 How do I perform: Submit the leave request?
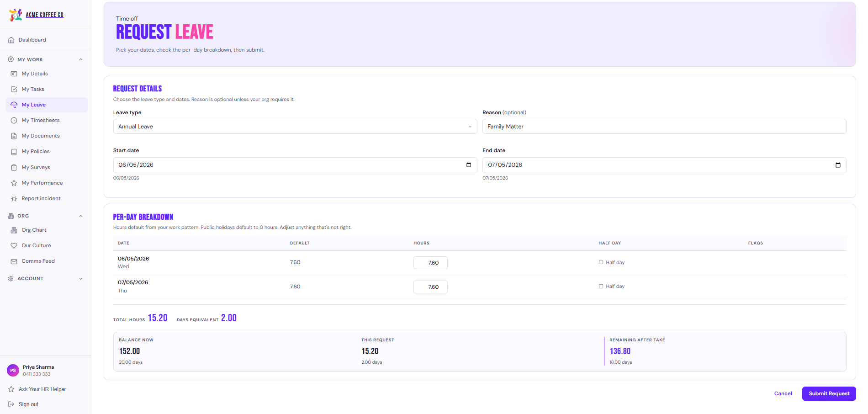pos(829,393)
